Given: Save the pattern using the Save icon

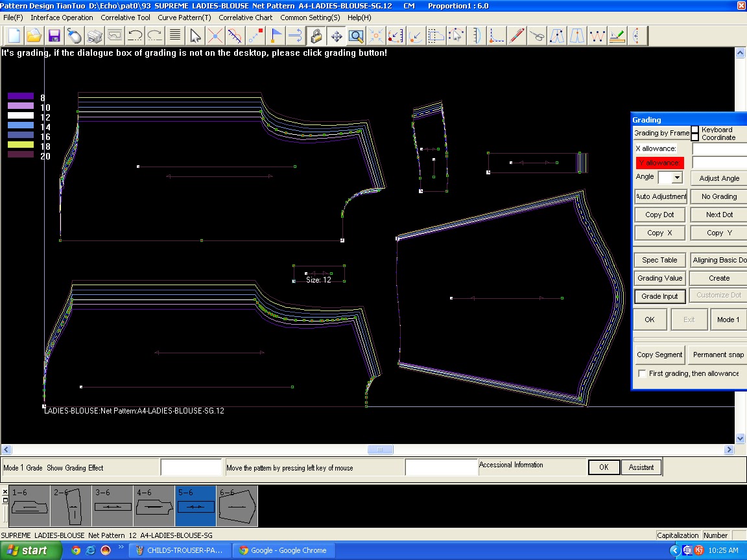Looking at the screenshot, I should [x=54, y=36].
